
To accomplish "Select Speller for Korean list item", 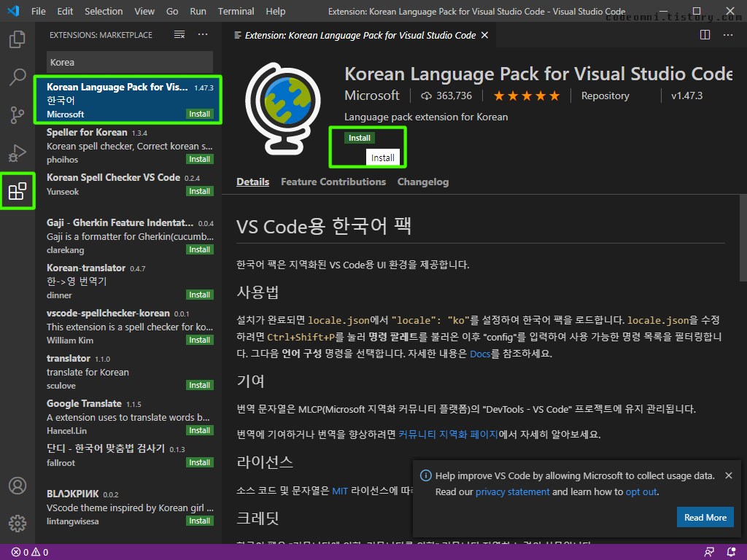I will click(128, 146).
